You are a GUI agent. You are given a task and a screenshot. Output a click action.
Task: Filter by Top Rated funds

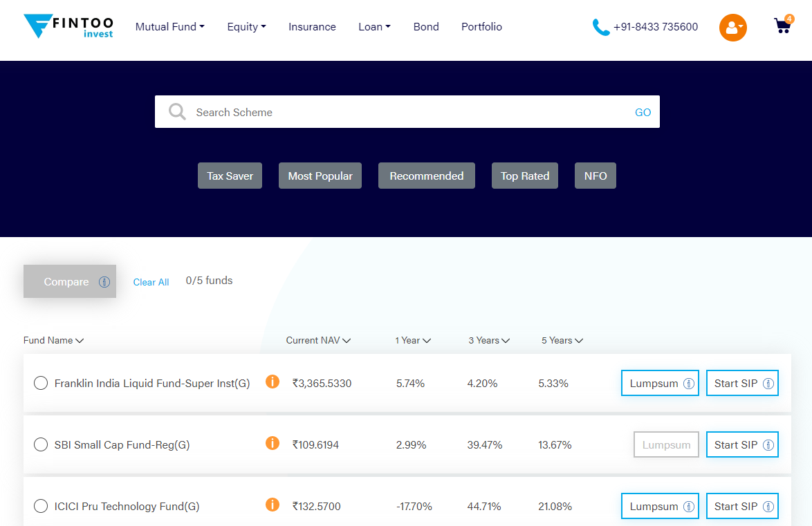pos(525,176)
